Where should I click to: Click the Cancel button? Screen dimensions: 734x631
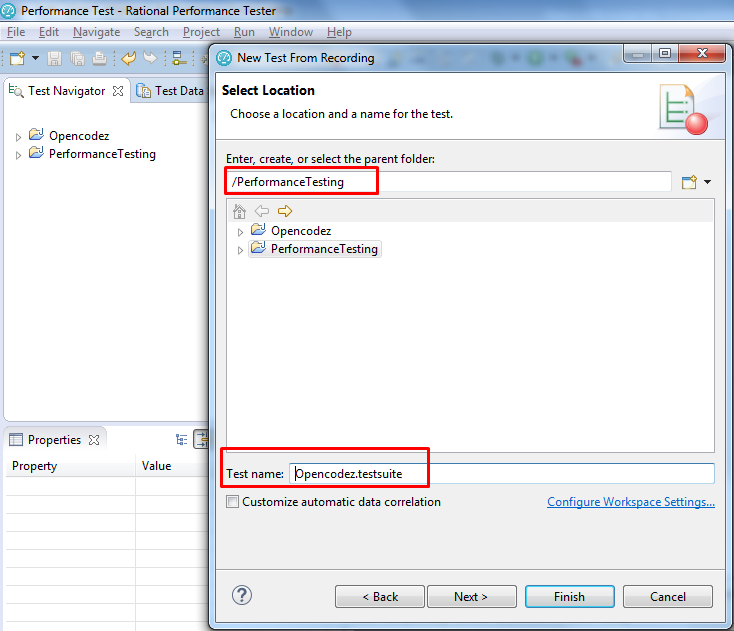668,596
